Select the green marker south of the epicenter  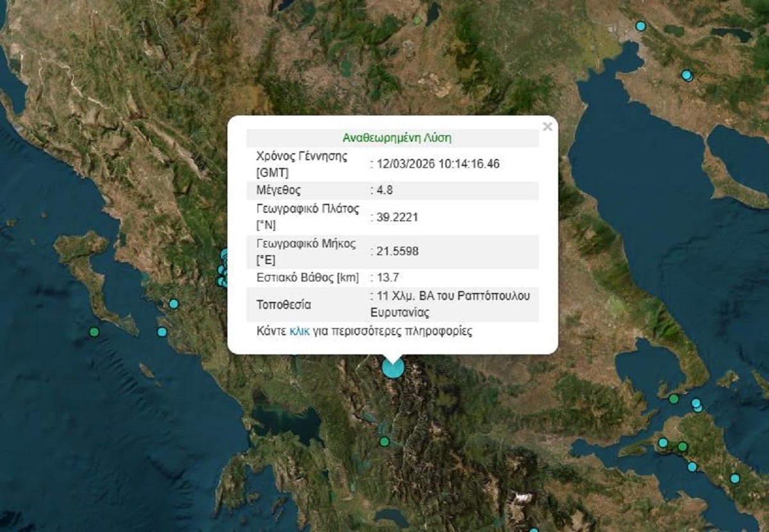[383, 441]
